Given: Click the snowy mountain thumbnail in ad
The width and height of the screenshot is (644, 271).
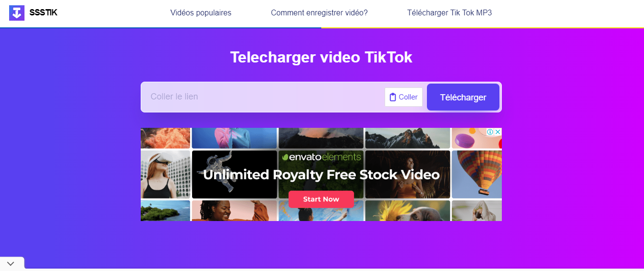Looking at the screenshot, I should [408, 138].
